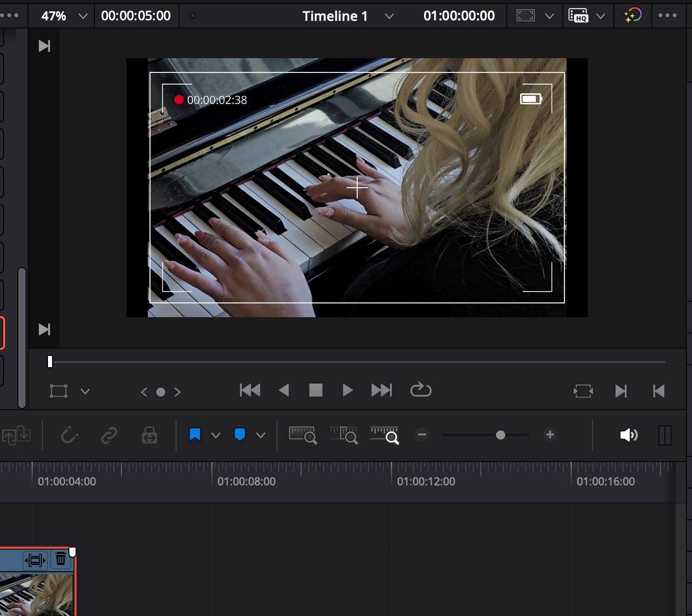Mute audio with the speaker icon

pyautogui.click(x=629, y=435)
